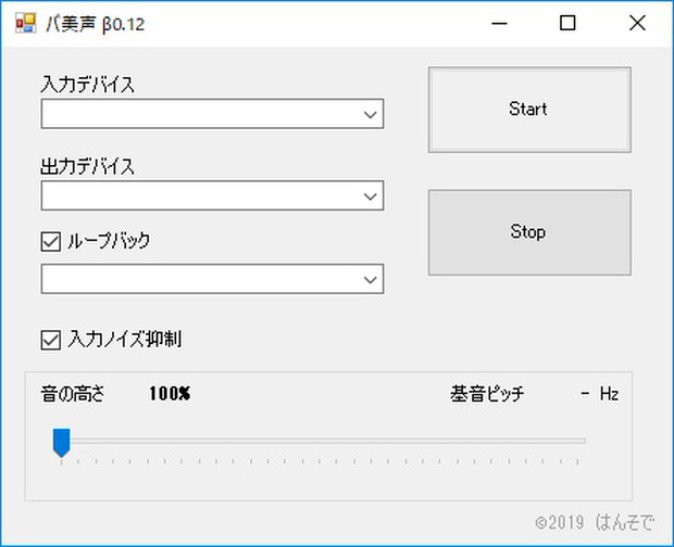
Task: Minimize the バ美声 window
Action: [x=498, y=23]
